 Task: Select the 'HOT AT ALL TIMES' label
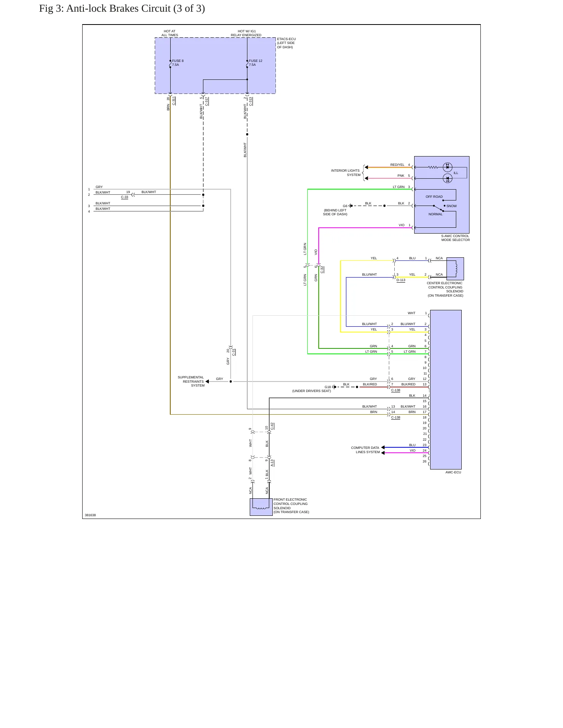(x=170, y=33)
